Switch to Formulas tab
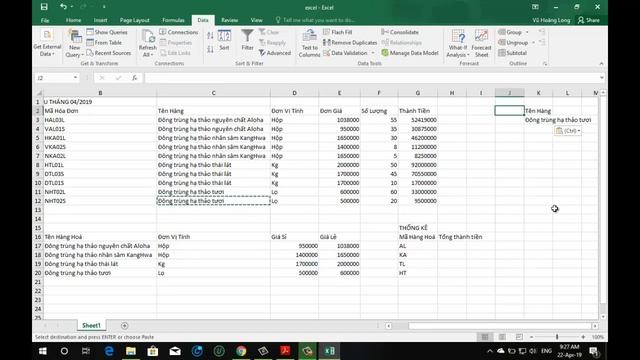 (x=173, y=20)
